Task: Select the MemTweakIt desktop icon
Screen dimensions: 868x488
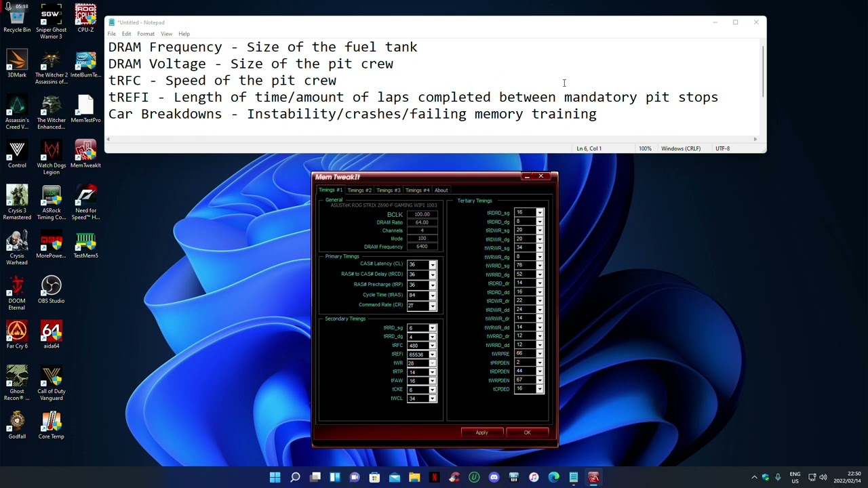Action: point(85,154)
